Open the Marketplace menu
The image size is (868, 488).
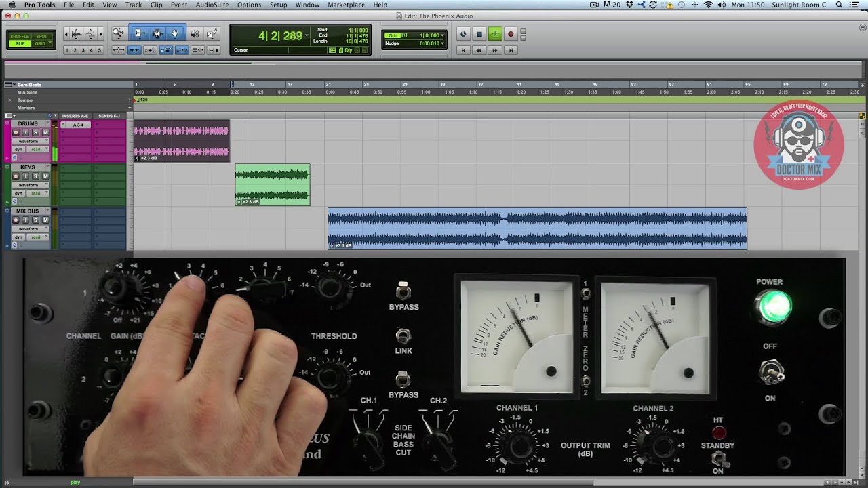point(347,5)
